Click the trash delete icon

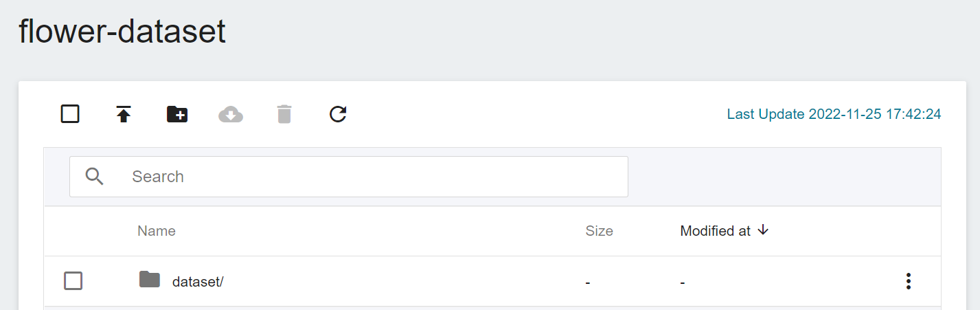[x=284, y=114]
